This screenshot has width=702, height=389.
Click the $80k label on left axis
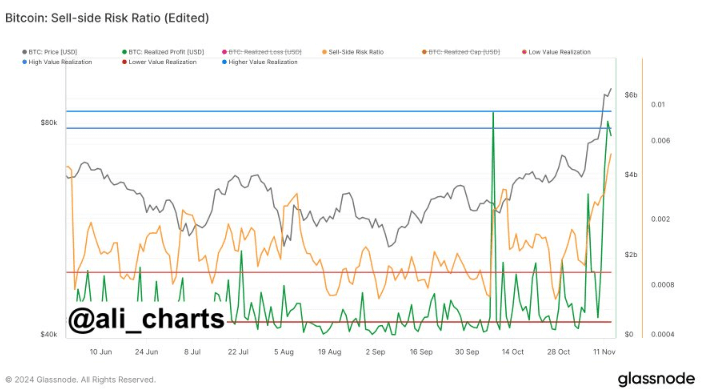click(49, 123)
